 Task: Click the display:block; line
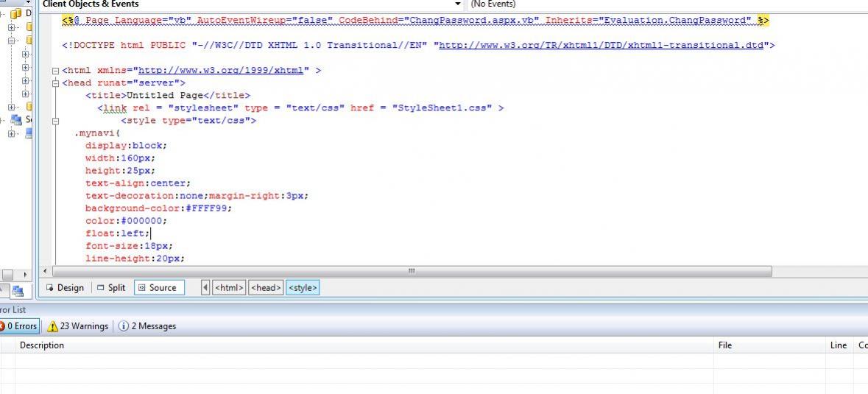tap(126, 146)
